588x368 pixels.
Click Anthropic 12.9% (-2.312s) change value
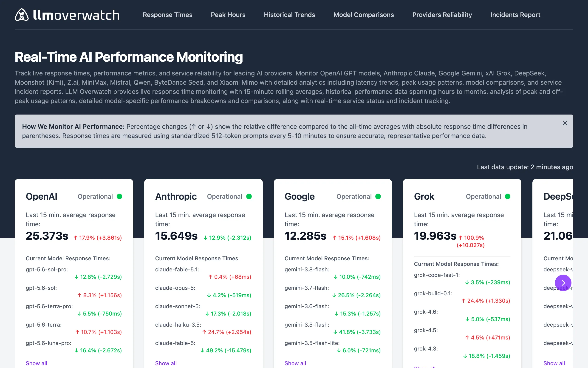pyautogui.click(x=227, y=238)
